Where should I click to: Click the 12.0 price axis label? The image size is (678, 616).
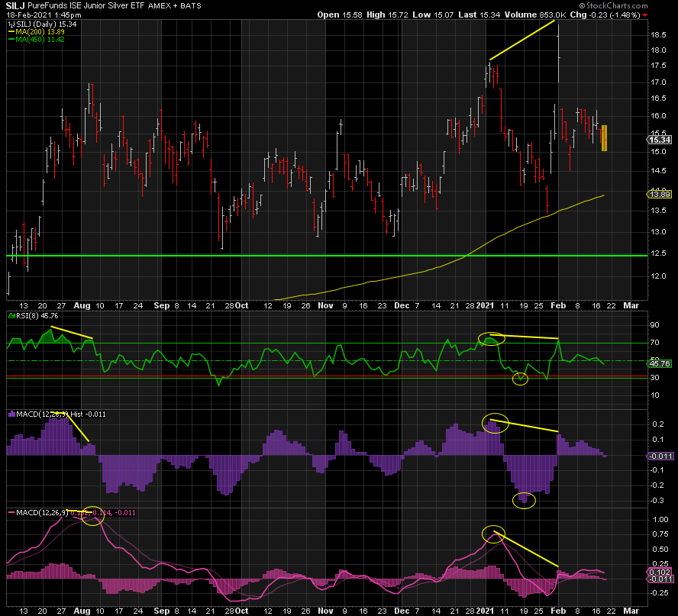pyautogui.click(x=658, y=276)
